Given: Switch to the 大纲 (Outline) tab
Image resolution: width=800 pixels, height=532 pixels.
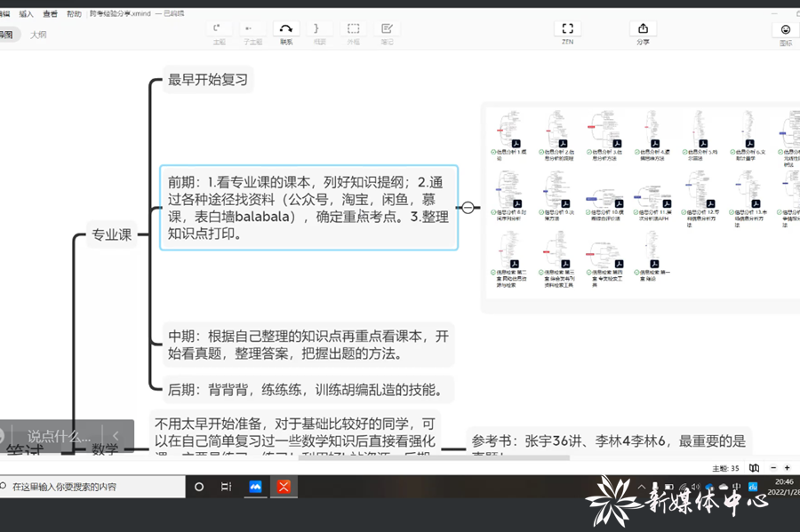Looking at the screenshot, I should coord(38,35).
